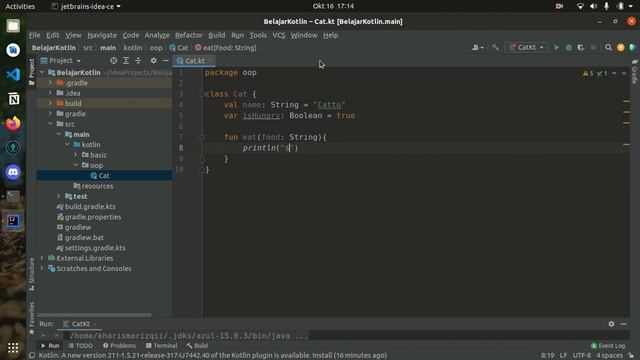Debug the CatKt configuration

[569, 48]
